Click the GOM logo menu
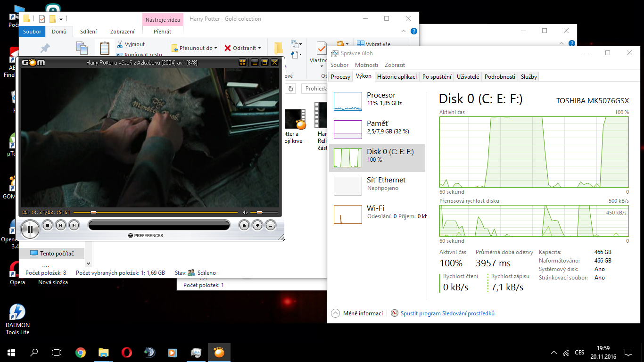This screenshot has height=362, width=644. [34, 62]
